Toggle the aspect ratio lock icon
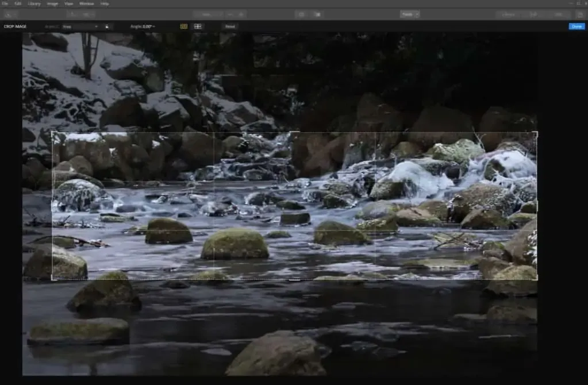The height and width of the screenshot is (385, 588). [x=107, y=26]
